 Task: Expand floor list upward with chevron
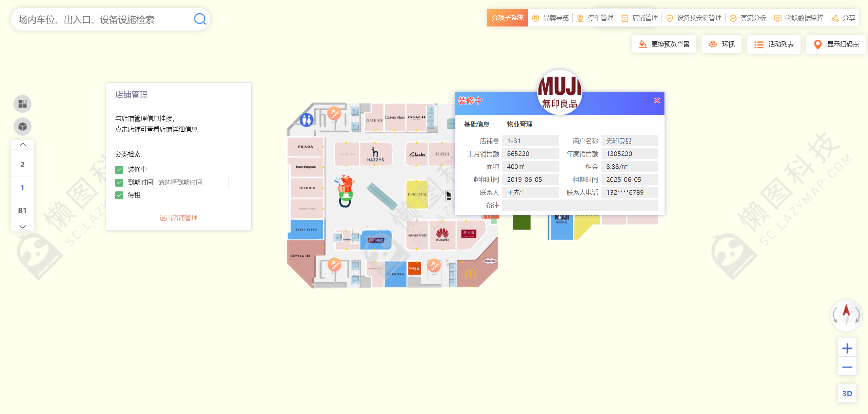click(22, 145)
